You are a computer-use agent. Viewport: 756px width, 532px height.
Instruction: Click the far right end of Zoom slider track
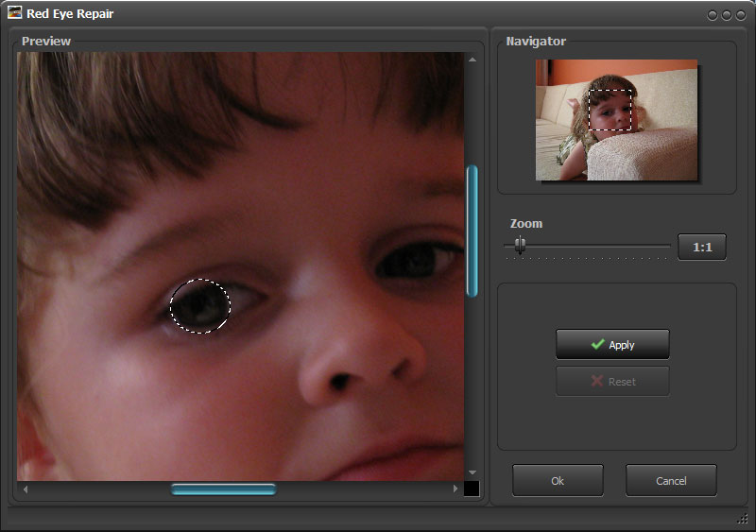[668, 247]
